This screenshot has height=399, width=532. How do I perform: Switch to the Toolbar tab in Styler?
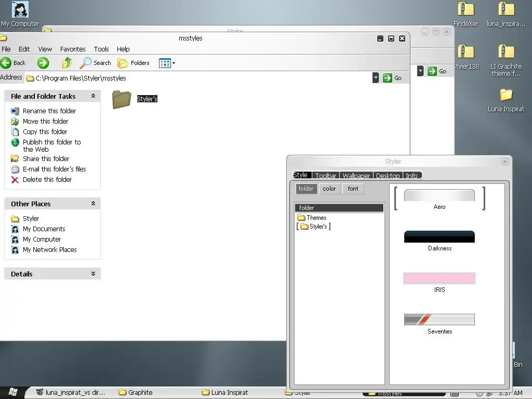tap(326, 176)
